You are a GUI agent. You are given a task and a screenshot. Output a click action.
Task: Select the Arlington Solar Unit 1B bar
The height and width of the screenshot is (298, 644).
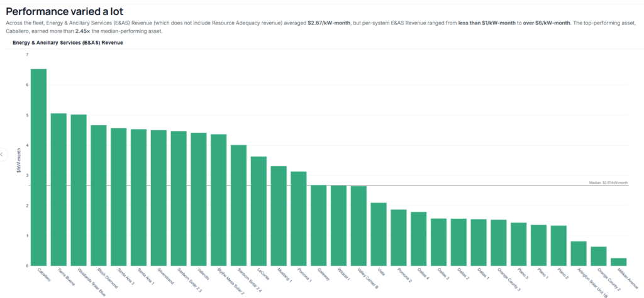pyautogui.click(x=579, y=253)
